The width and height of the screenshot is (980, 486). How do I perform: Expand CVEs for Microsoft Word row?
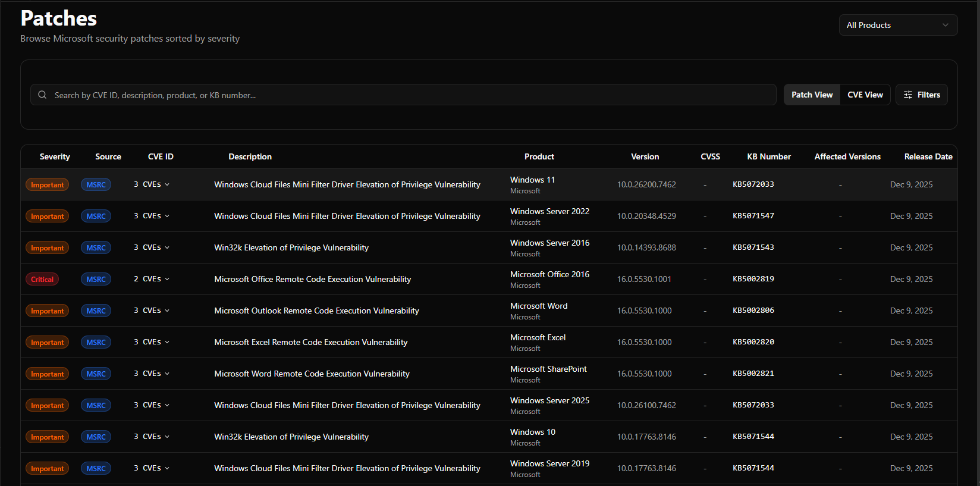coord(152,311)
